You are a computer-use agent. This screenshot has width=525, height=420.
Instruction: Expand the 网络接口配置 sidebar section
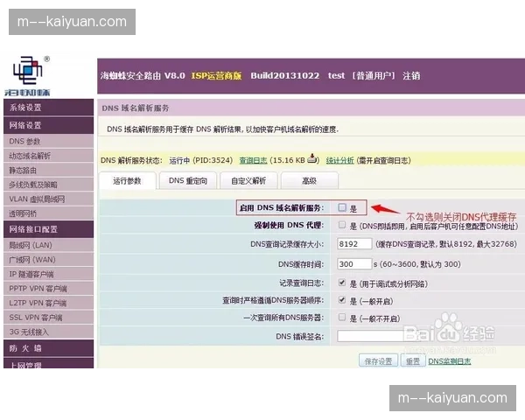[x=48, y=229]
